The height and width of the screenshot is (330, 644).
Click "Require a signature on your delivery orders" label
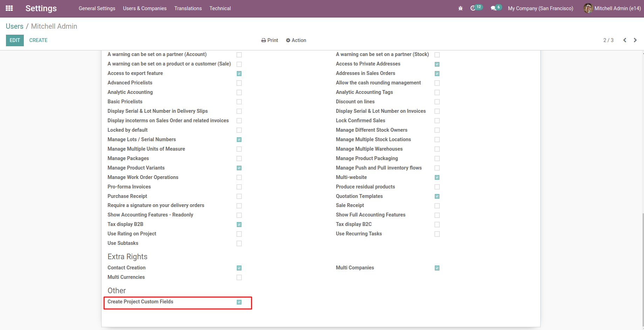pyautogui.click(x=156, y=205)
